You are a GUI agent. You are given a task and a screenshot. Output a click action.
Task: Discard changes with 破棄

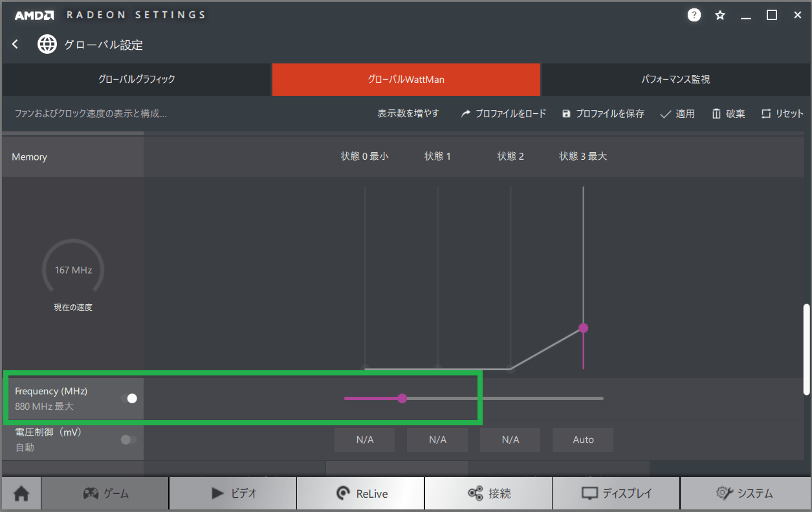729,113
